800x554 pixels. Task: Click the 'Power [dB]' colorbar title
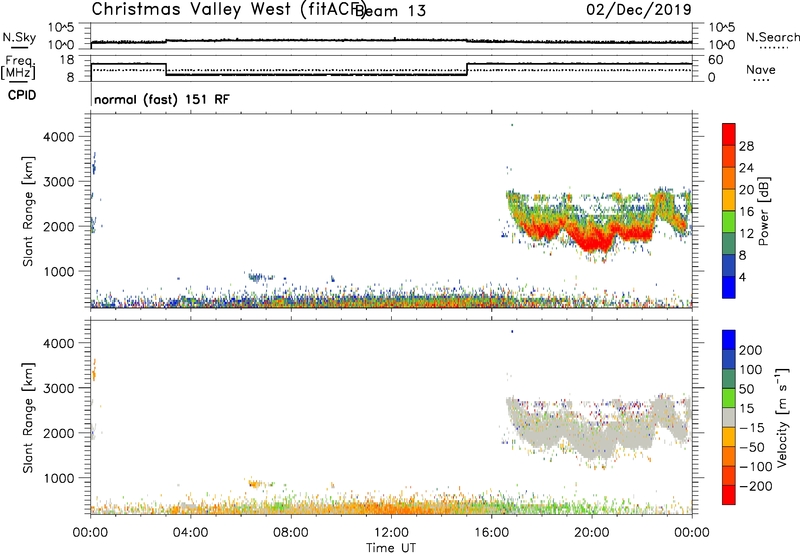764,211
